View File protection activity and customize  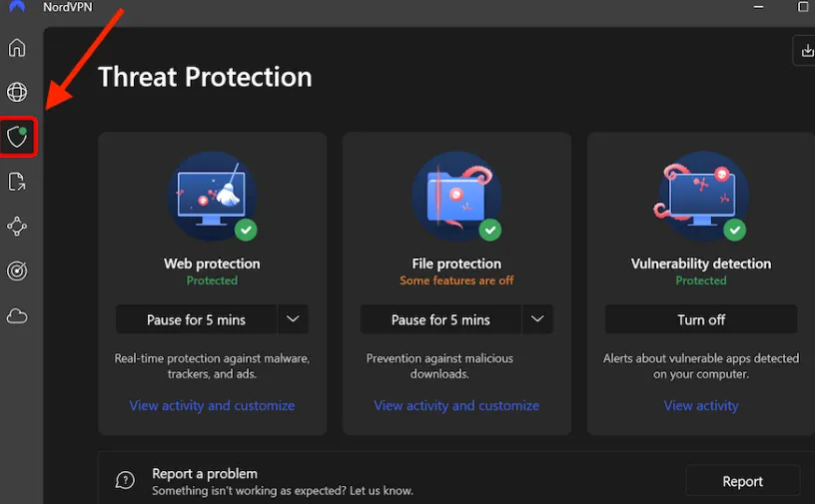pos(456,405)
